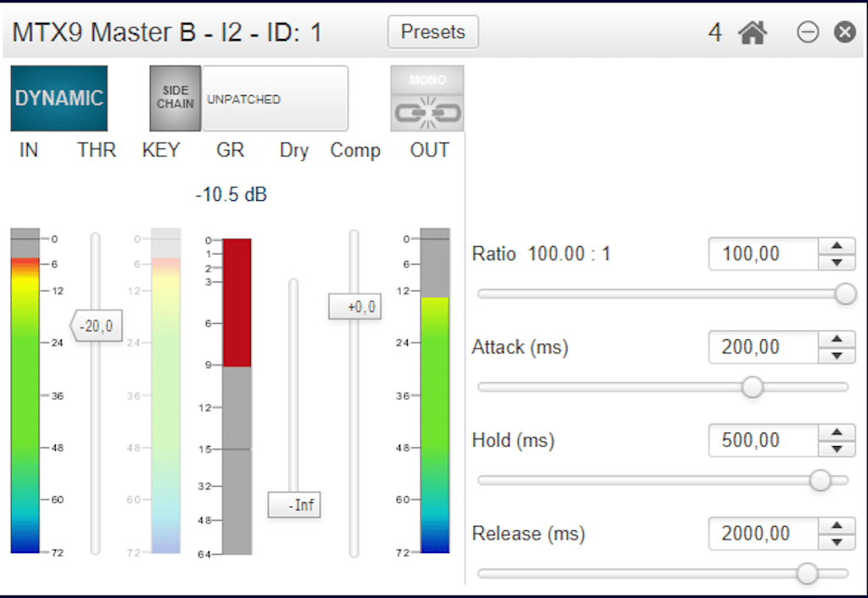Click the Ratio value input field
This screenshot has width=868, height=598.
(763, 254)
